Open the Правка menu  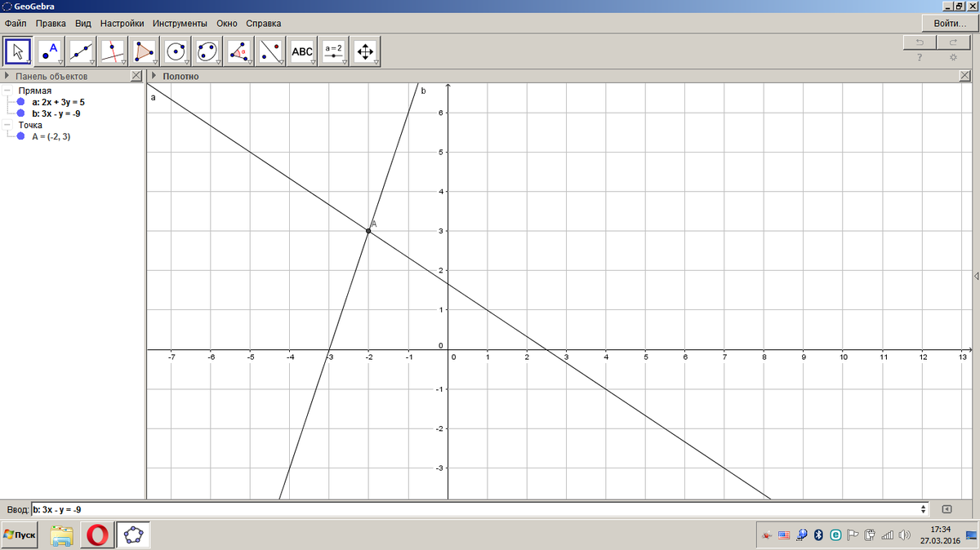pyautogui.click(x=51, y=24)
